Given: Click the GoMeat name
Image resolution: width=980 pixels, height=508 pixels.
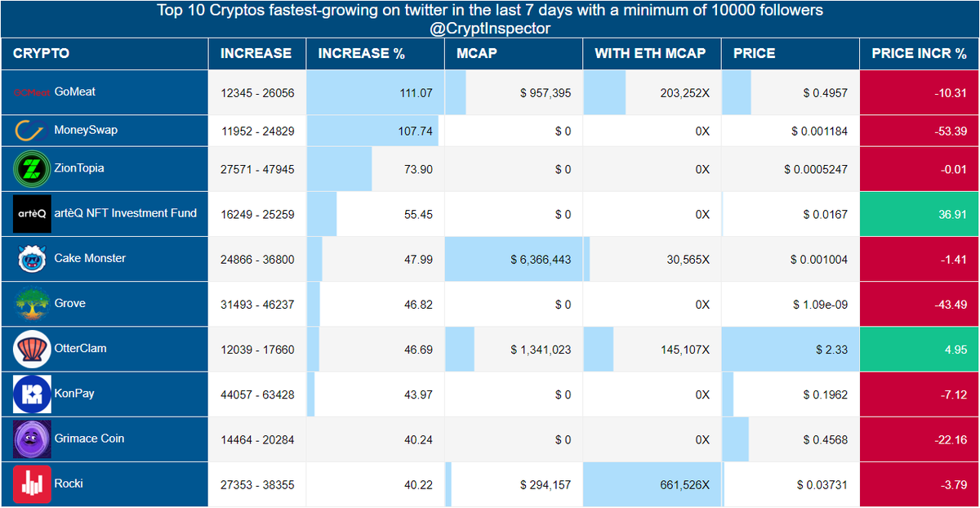Looking at the screenshot, I should pos(75,91).
